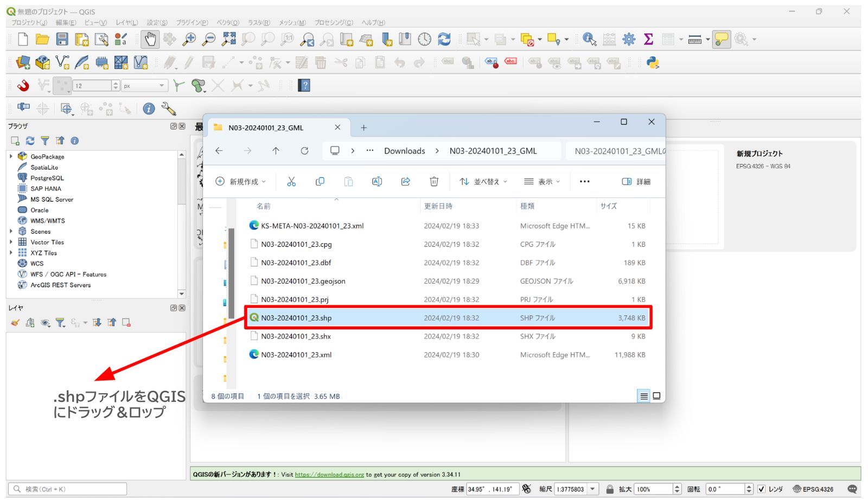Open the Layer Styling panel brush icon
The width and height of the screenshot is (868, 504).
coord(15,323)
